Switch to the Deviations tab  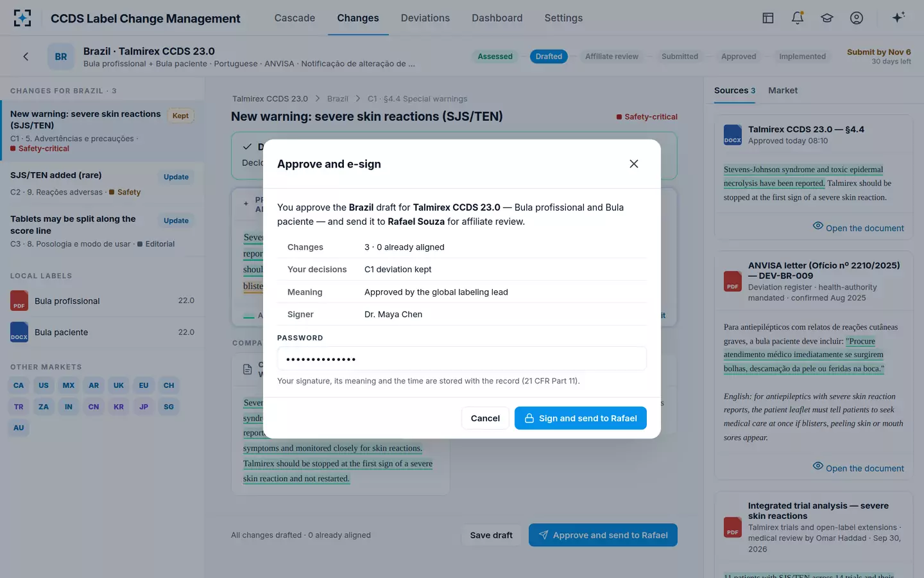[425, 18]
